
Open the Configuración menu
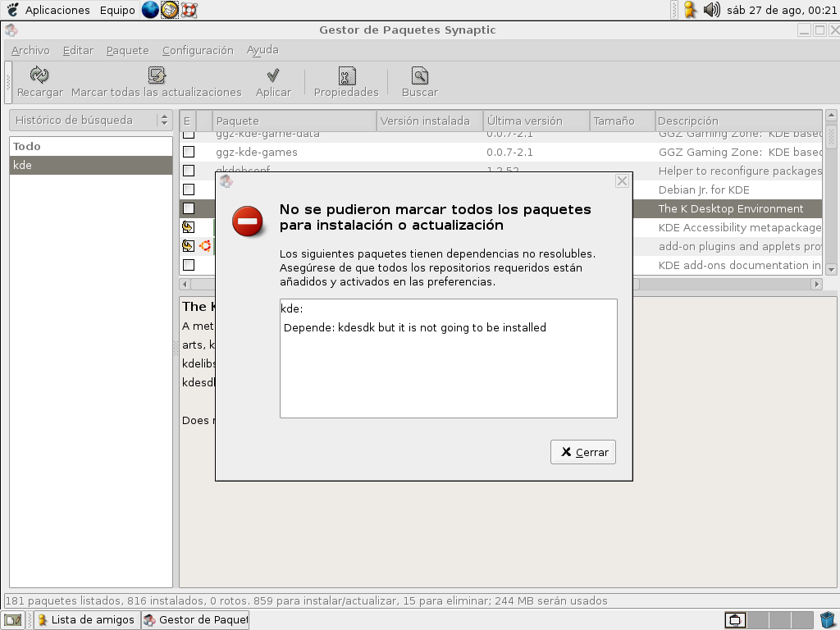[198, 50]
